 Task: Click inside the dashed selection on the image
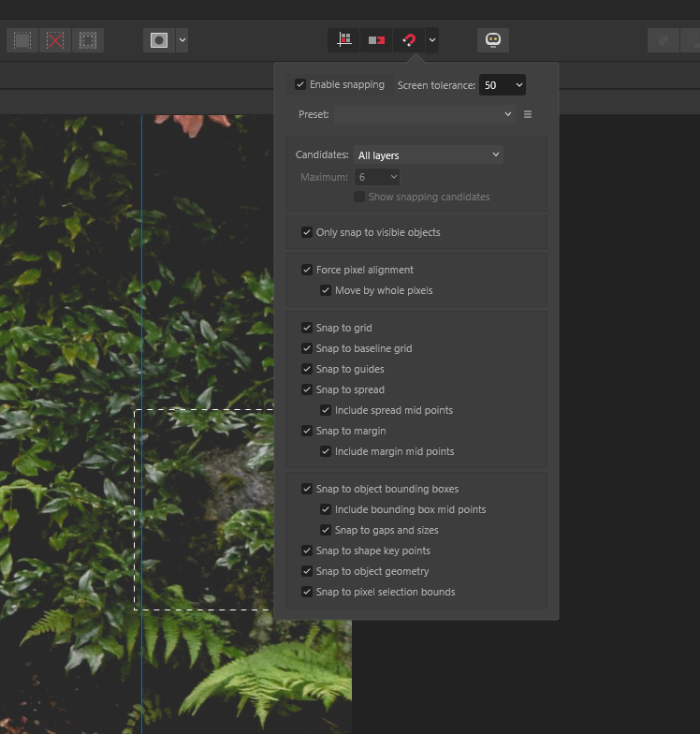point(204,510)
